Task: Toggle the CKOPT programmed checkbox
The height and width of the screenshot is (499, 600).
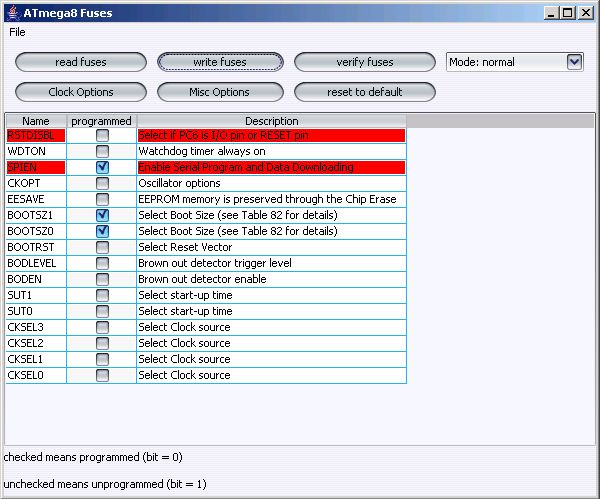Action: 102,183
